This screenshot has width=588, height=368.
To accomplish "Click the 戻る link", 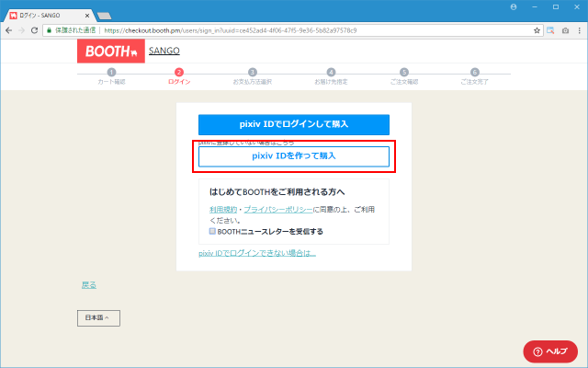I will coord(89,285).
